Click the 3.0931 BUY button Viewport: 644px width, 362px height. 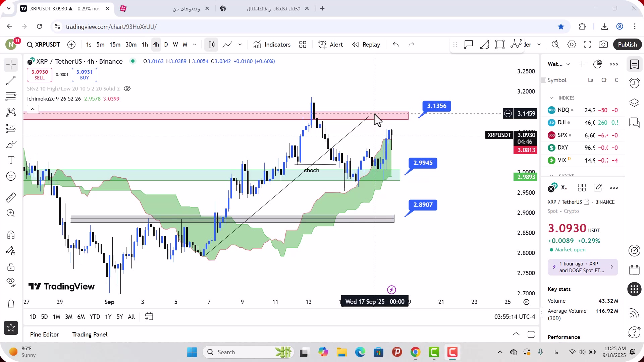point(85,75)
